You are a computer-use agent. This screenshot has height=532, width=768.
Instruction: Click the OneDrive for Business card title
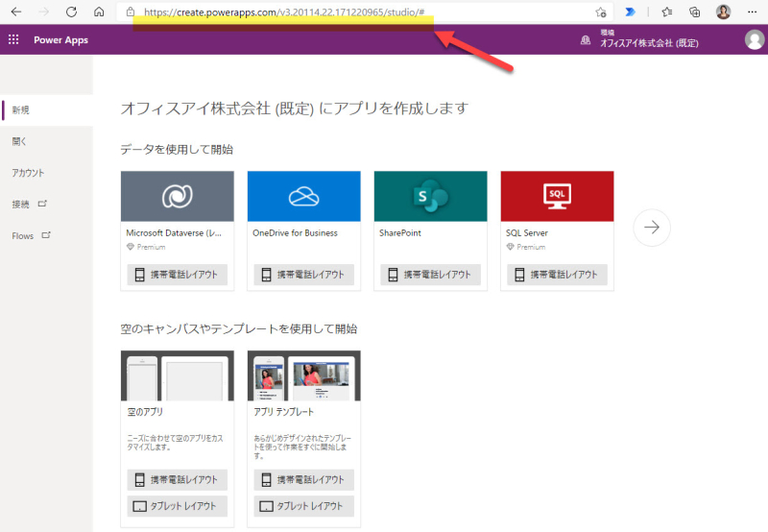pos(295,233)
